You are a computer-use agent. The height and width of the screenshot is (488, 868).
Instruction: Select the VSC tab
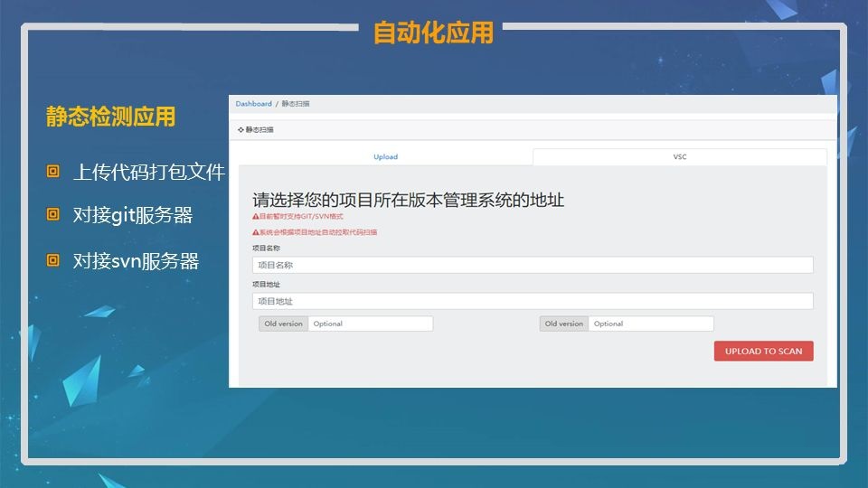(680, 156)
